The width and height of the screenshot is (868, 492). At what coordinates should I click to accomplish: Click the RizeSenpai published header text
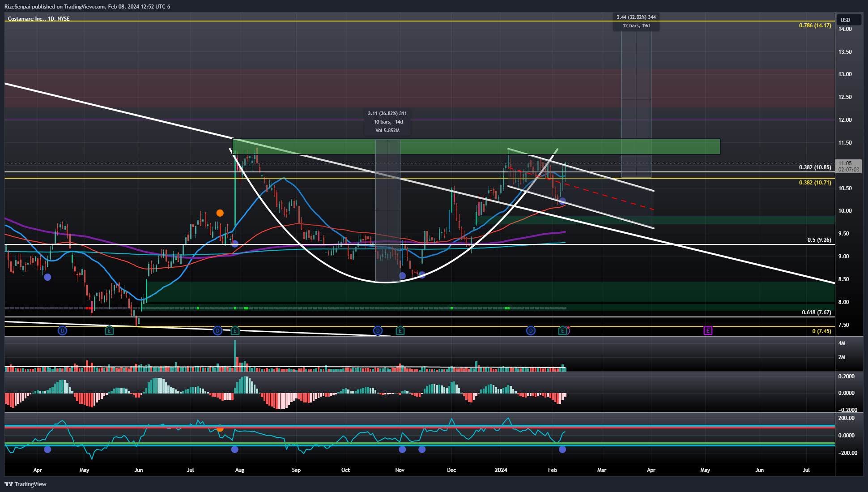pyautogui.click(x=87, y=7)
